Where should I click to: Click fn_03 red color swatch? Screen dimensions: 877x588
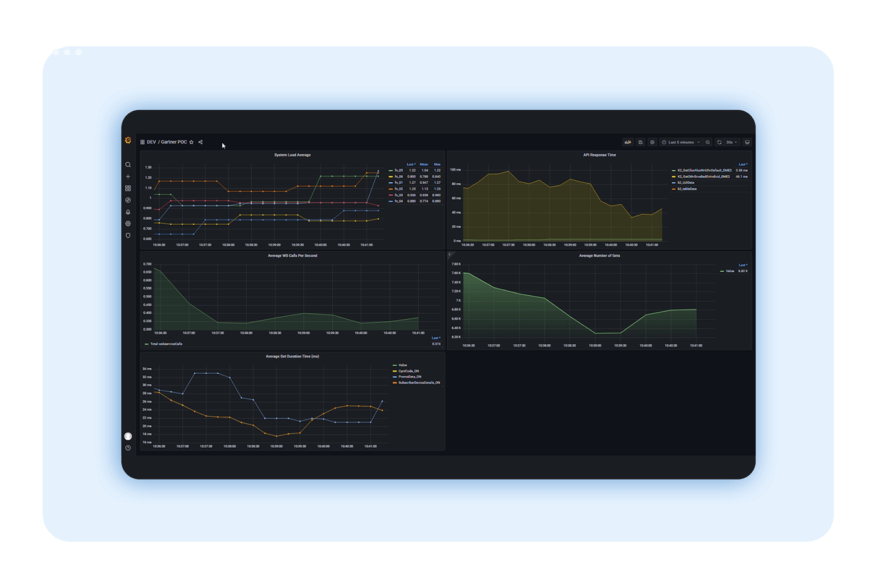click(x=391, y=195)
